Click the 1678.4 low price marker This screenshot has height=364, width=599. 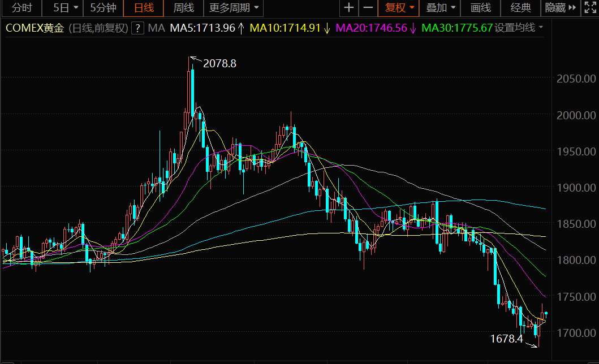(x=506, y=339)
